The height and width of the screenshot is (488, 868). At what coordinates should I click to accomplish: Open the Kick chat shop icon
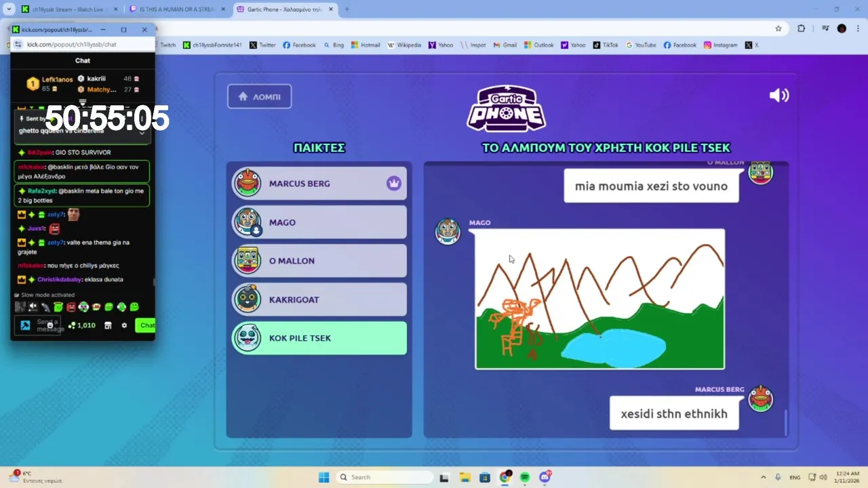click(x=107, y=325)
